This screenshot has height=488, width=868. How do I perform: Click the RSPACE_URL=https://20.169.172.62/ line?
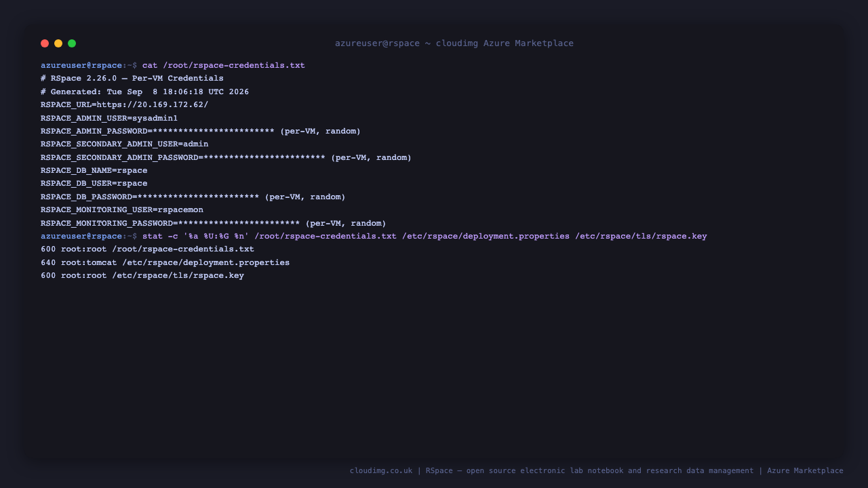pyautogui.click(x=125, y=105)
